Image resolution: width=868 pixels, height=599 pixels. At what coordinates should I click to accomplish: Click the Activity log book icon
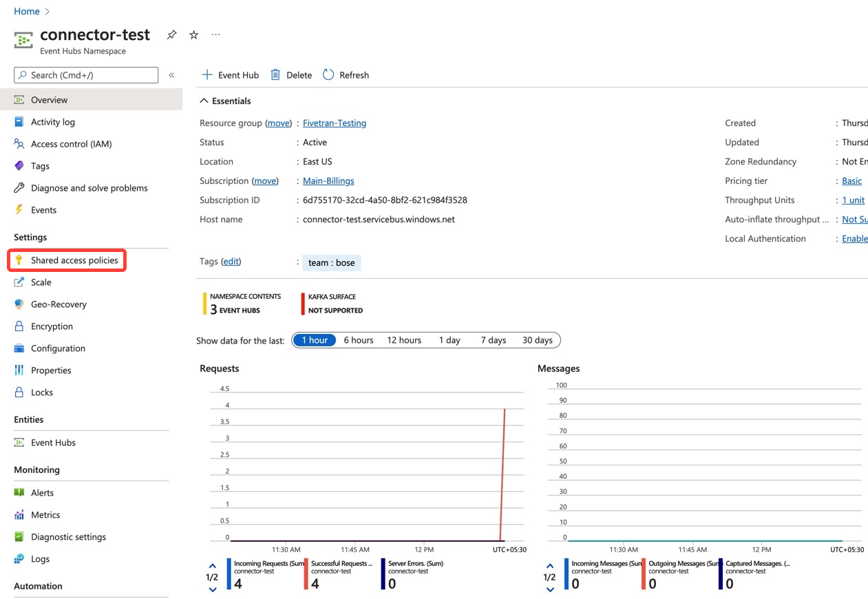[19, 122]
